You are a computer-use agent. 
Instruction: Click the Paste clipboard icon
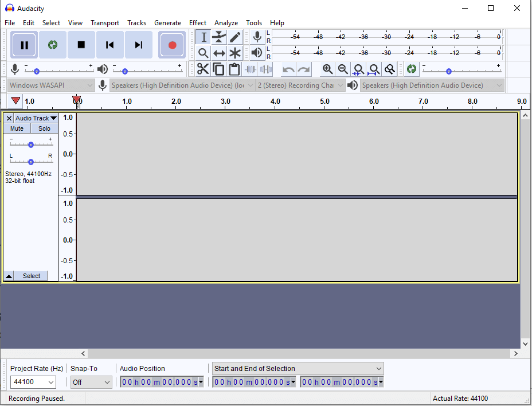[x=234, y=69]
